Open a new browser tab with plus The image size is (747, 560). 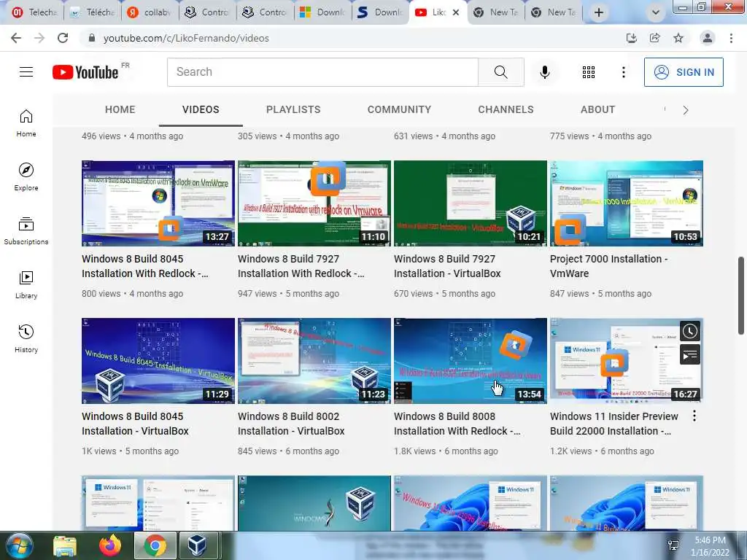click(x=599, y=12)
